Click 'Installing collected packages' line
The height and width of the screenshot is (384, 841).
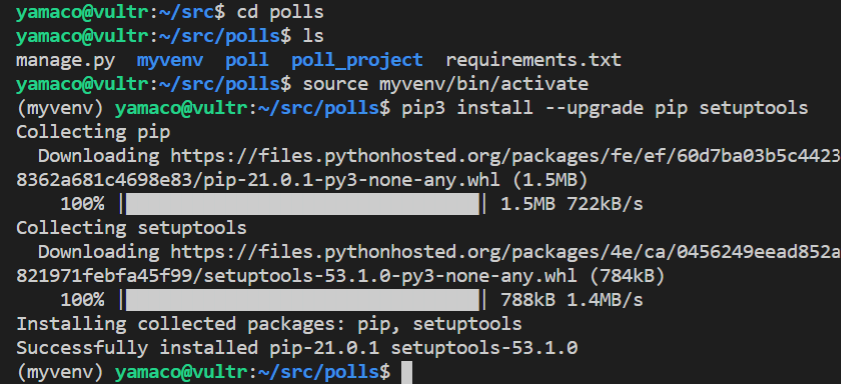[269, 324]
